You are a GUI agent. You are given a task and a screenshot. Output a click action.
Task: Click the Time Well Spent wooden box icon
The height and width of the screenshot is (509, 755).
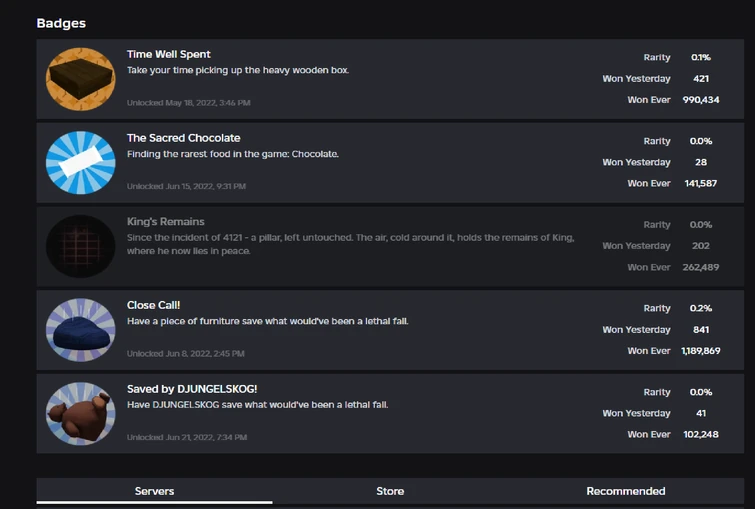tap(81, 79)
